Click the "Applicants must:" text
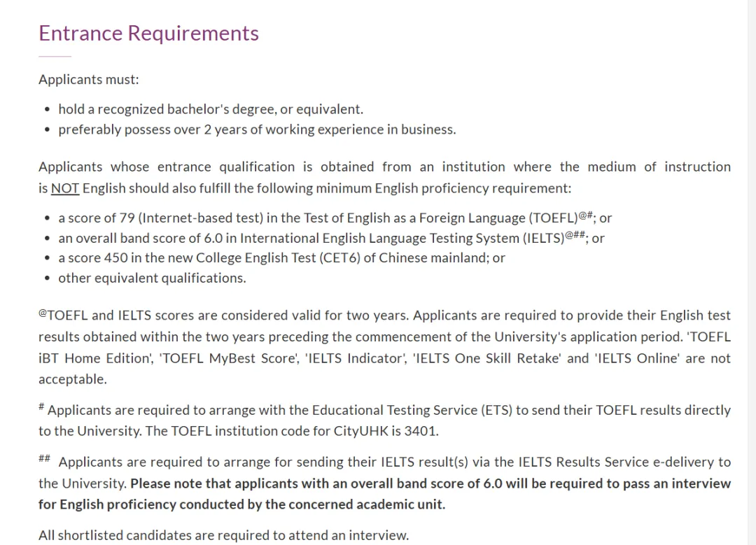This screenshot has width=756, height=545. (89, 79)
